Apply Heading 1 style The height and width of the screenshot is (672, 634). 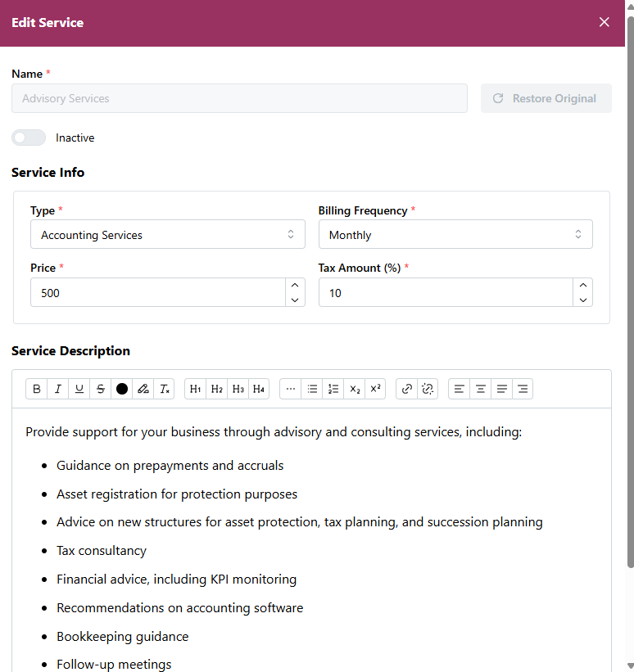pos(196,389)
